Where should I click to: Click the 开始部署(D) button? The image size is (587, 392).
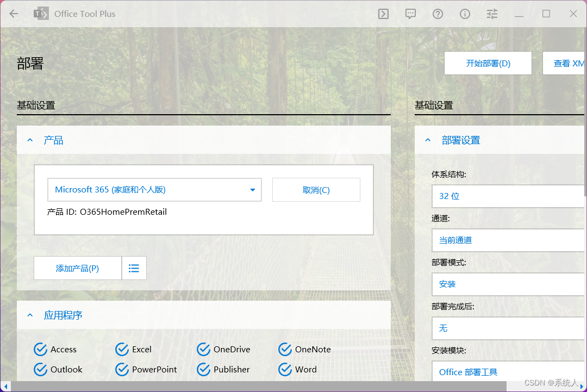488,63
